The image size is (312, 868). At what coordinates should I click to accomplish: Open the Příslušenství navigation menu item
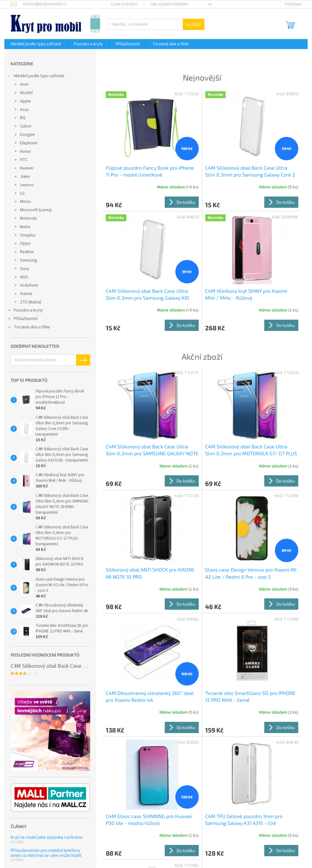click(128, 44)
